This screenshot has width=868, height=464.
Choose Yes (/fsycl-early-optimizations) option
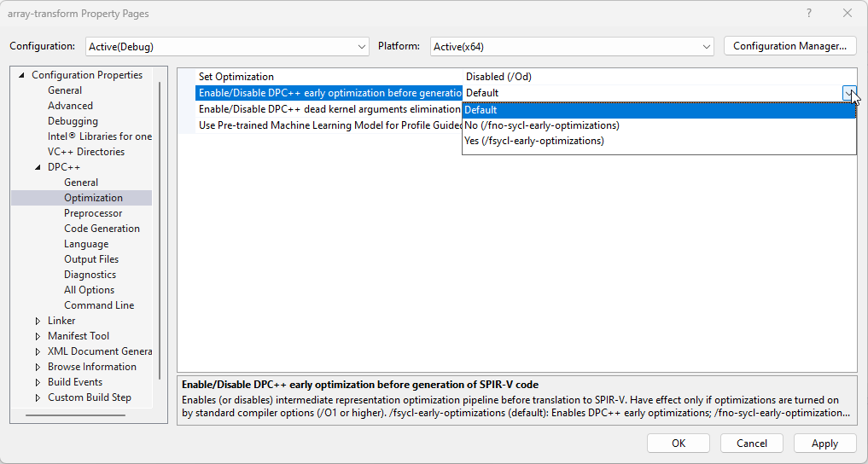534,141
